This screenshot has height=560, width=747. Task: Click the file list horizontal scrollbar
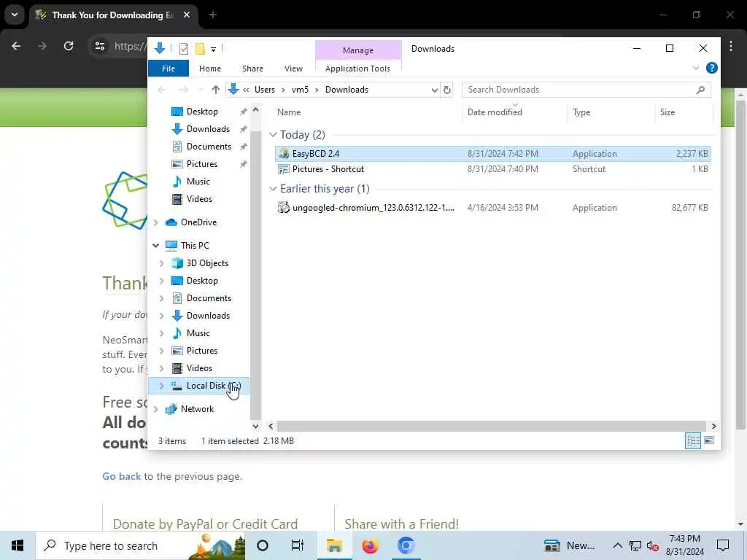click(491, 426)
